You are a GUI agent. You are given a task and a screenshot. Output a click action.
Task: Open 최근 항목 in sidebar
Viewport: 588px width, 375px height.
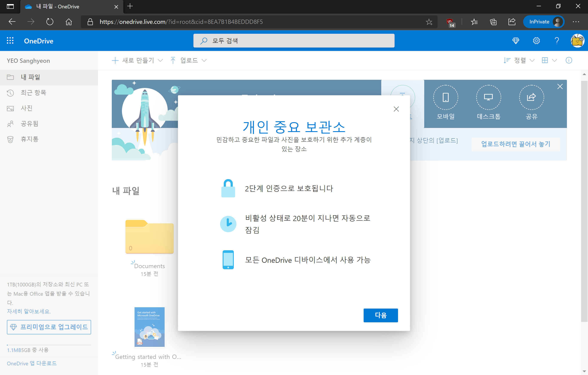pyautogui.click(x=49, y=93)
